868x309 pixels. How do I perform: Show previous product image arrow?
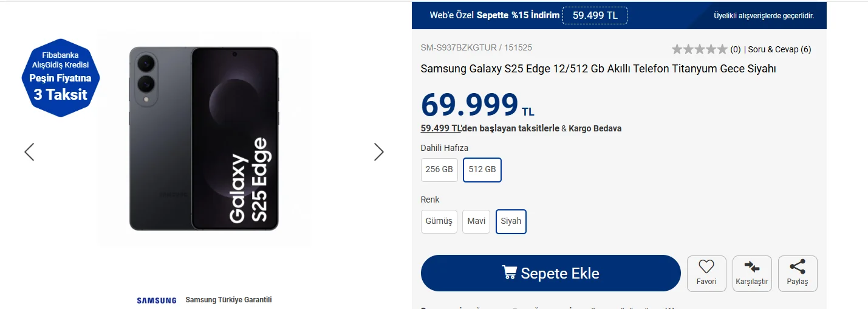coord(29,152)
